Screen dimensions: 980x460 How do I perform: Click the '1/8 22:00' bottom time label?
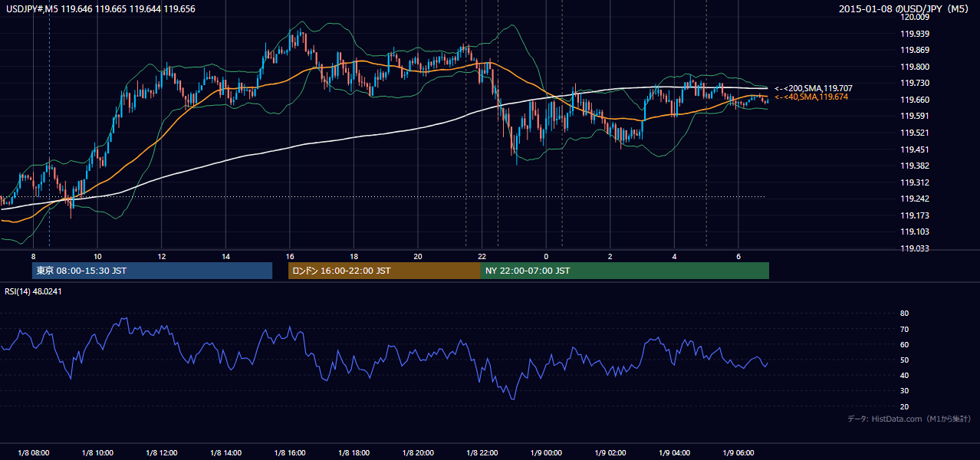(x=482, y=453)
